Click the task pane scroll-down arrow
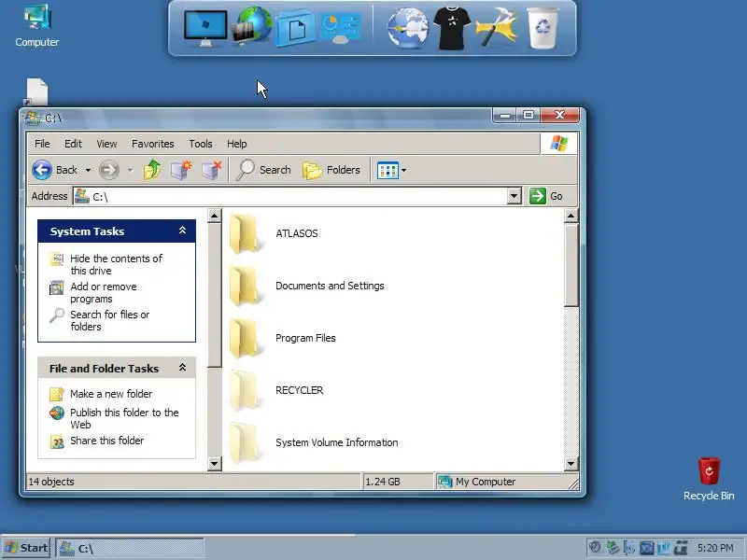This screenshot has height=560, width=747. (x=215, y=463)
